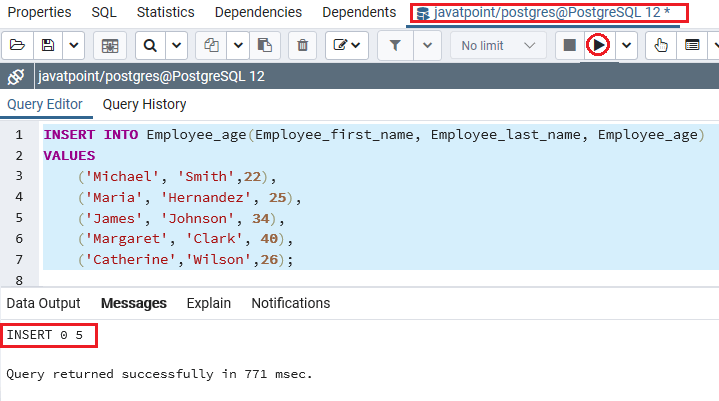Expand the find options dropdown arrow

177,45
